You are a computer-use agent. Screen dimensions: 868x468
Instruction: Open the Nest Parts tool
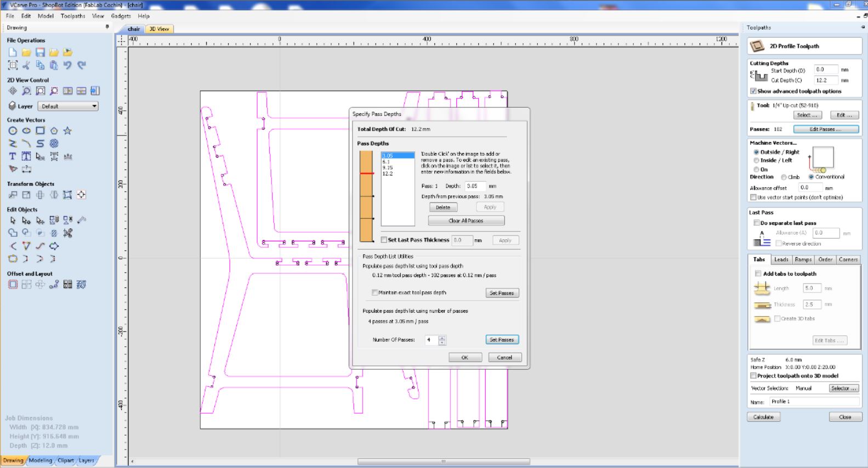[81, 284]
